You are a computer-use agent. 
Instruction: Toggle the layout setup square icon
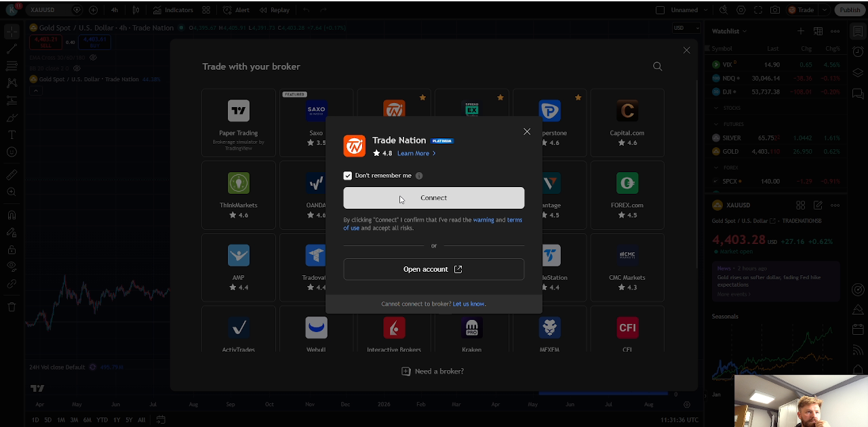pyautogui.click(x=660, y=10)
